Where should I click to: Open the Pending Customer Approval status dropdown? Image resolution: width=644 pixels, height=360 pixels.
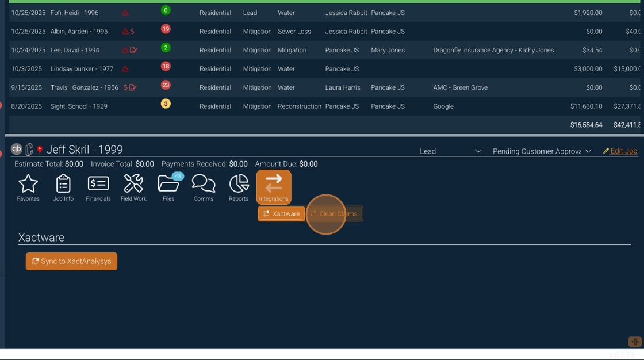click(x=542, y=151)
